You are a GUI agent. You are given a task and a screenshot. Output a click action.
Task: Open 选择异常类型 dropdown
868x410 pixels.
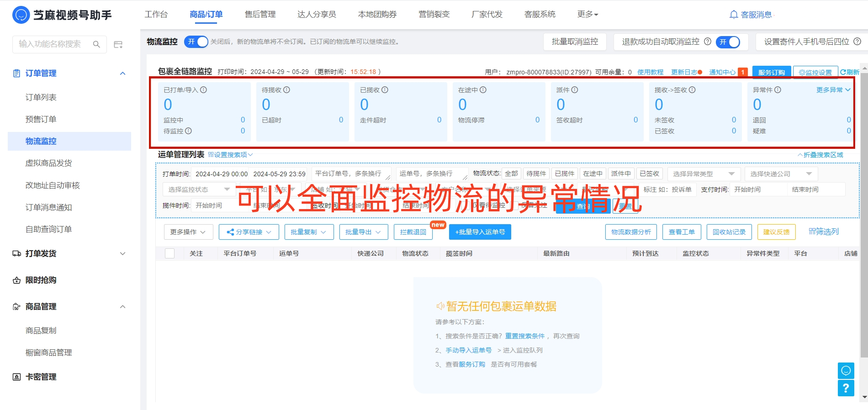click(704, 174)
